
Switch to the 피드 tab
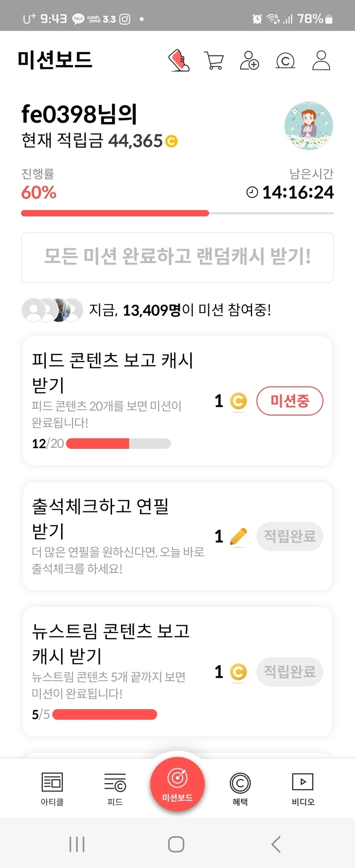[x=115, y=788]
